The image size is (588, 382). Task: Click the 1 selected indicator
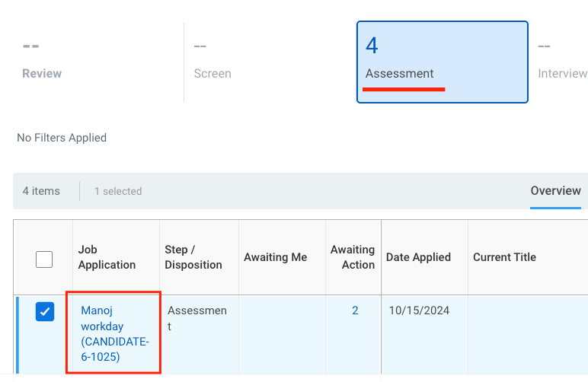(118, 191)
